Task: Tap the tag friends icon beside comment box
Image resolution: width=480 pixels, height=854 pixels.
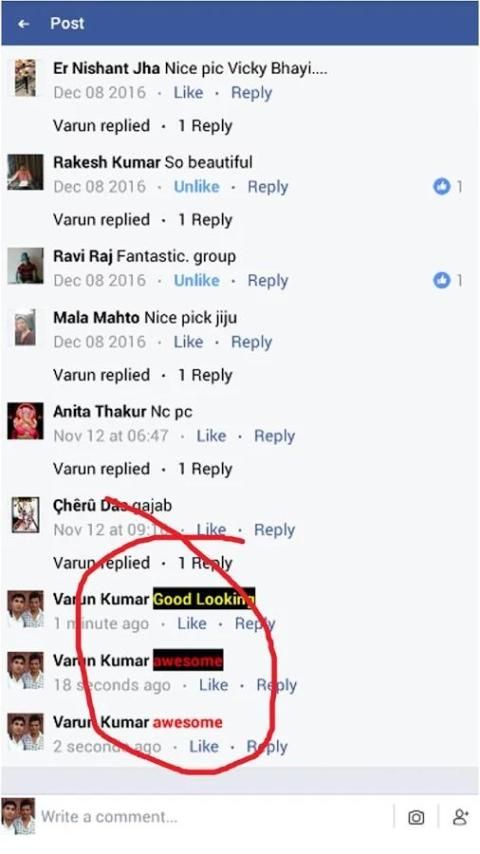Action: 460,817
